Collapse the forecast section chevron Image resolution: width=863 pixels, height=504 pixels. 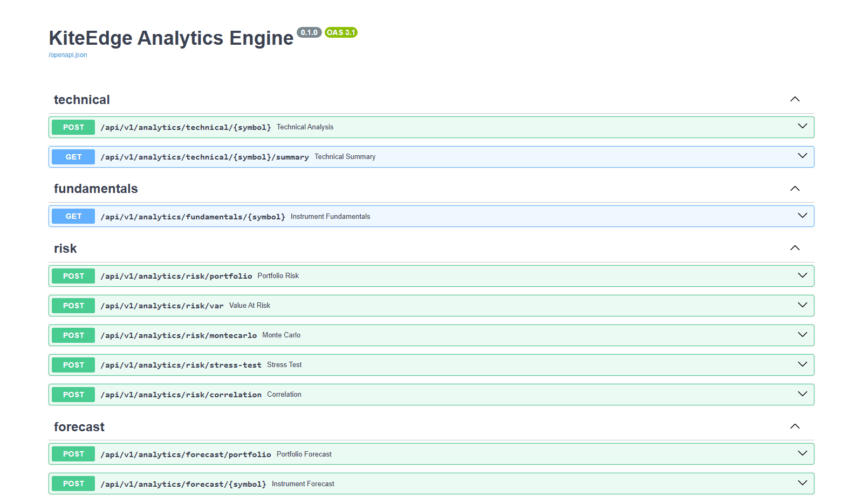[x=795, y=426]
